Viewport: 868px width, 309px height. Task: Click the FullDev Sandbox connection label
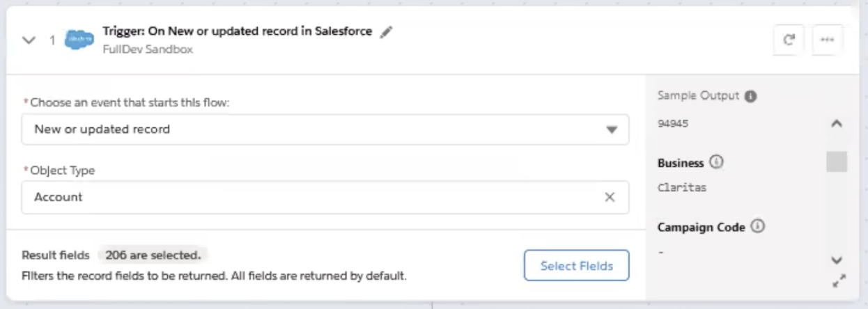coord(148,49)
